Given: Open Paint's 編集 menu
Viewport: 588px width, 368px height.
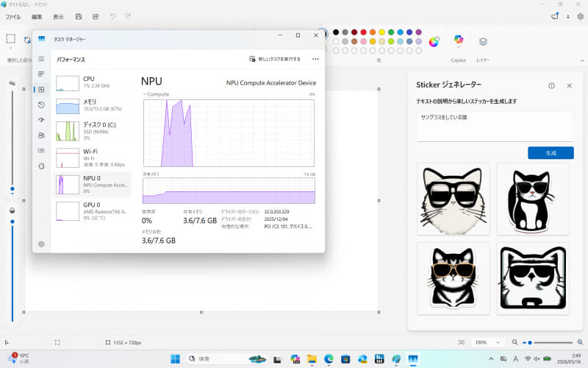Looking at the screenshot, I should click(37, 17).
